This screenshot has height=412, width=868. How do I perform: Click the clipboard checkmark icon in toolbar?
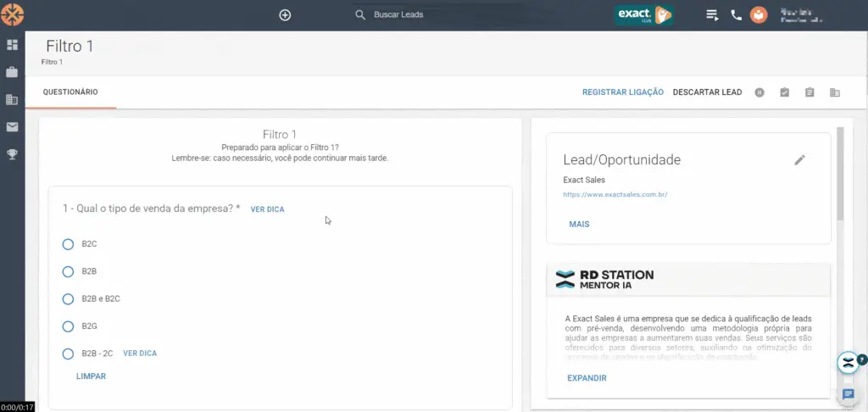784,92
